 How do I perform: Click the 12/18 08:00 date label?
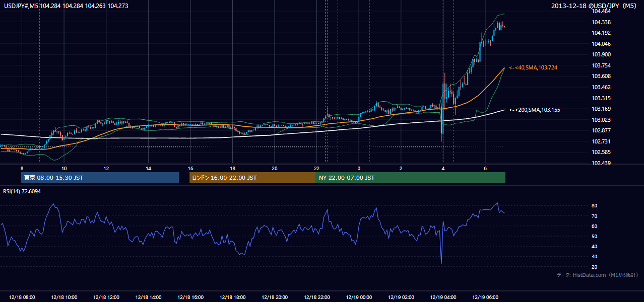point(22,297)
